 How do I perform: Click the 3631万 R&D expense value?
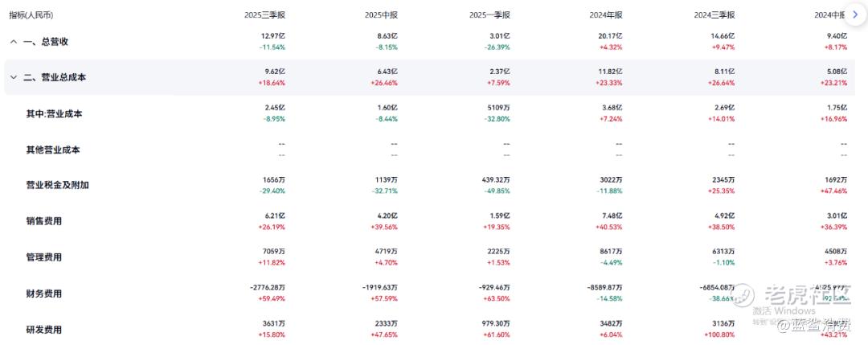pyautogui.click(x=273, y=324)
